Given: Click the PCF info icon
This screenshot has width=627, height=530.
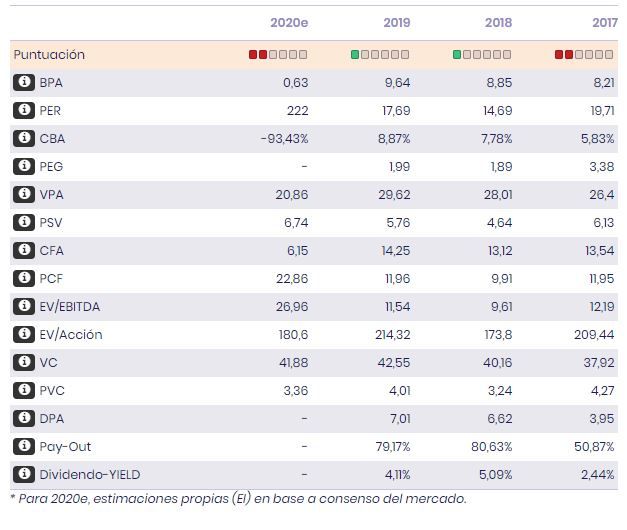Looking at the screenshot, I should click(x=23, y=279).
